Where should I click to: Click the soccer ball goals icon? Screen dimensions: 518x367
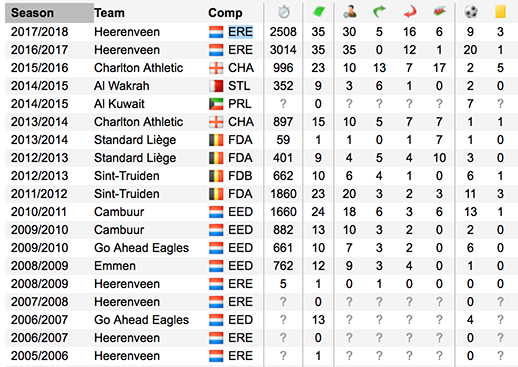[x=471, y=12]
